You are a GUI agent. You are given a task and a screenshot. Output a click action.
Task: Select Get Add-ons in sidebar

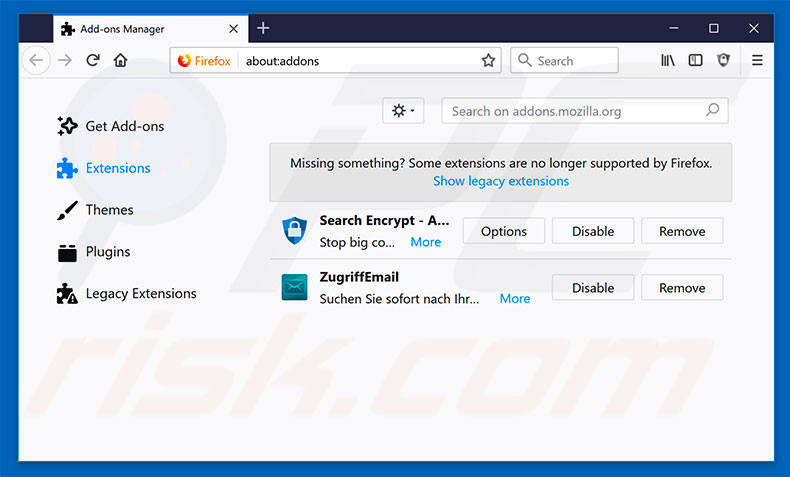pos(124,126)
